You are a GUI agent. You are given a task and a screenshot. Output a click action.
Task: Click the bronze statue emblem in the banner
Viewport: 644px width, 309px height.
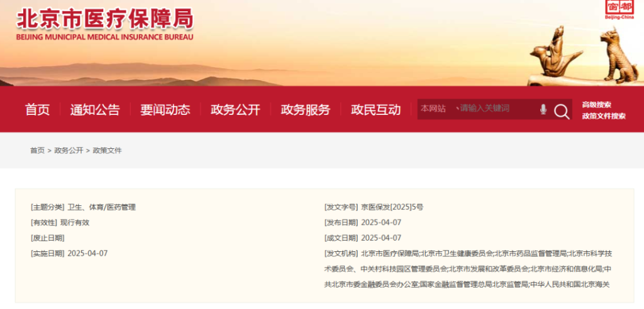(584, 57)
